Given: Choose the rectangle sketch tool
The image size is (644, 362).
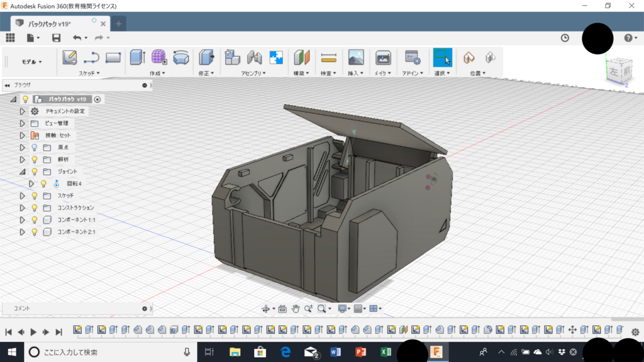Looking at the screenshot, I should [113, 57].
